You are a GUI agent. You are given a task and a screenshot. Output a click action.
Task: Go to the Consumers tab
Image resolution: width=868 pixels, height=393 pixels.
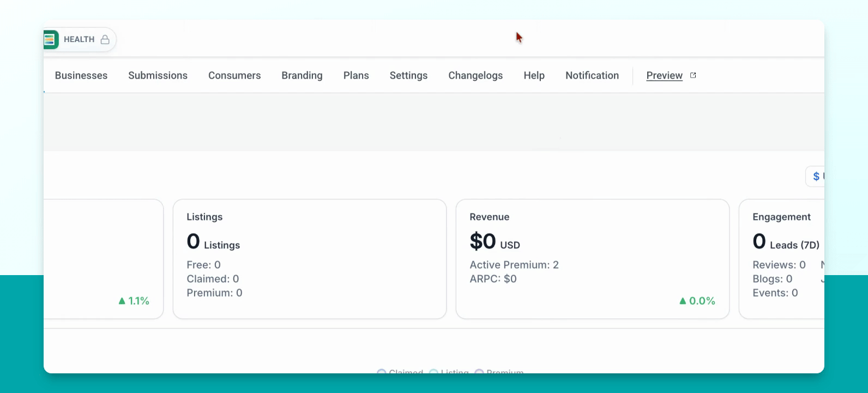pyautogui.click(x=234, y=75)
